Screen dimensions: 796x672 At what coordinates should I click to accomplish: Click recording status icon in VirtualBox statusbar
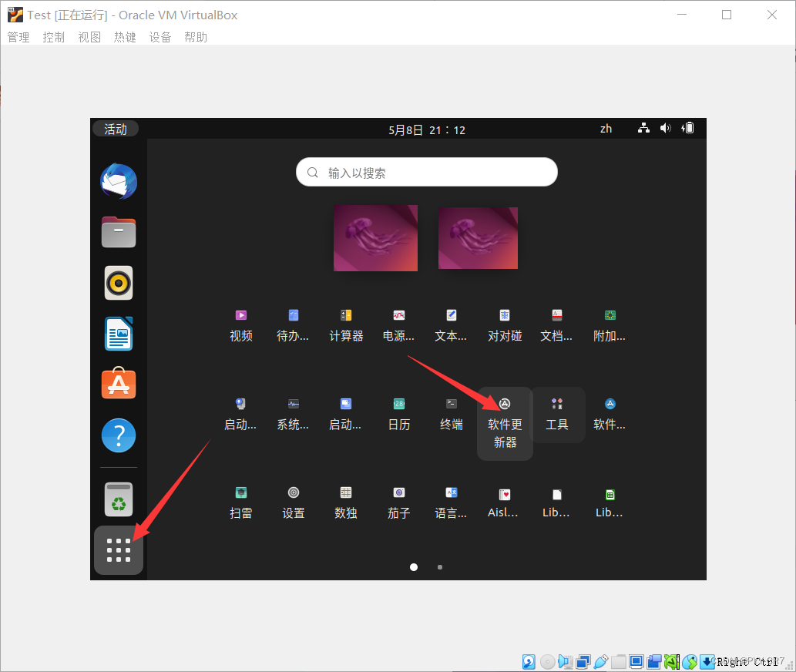tap(654, 662)
